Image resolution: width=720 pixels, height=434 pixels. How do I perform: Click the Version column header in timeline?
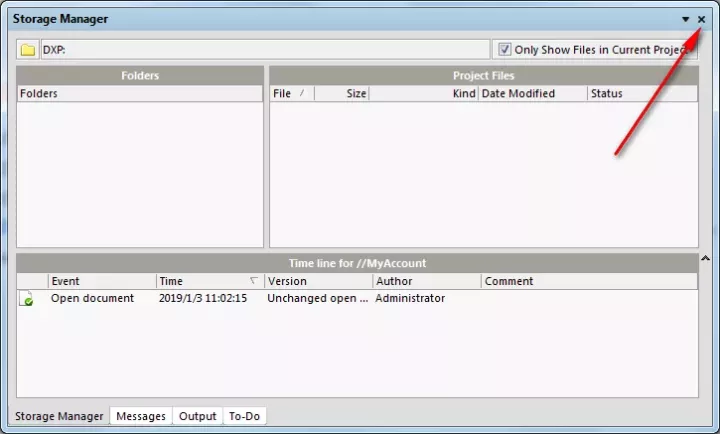coord(317,282)
